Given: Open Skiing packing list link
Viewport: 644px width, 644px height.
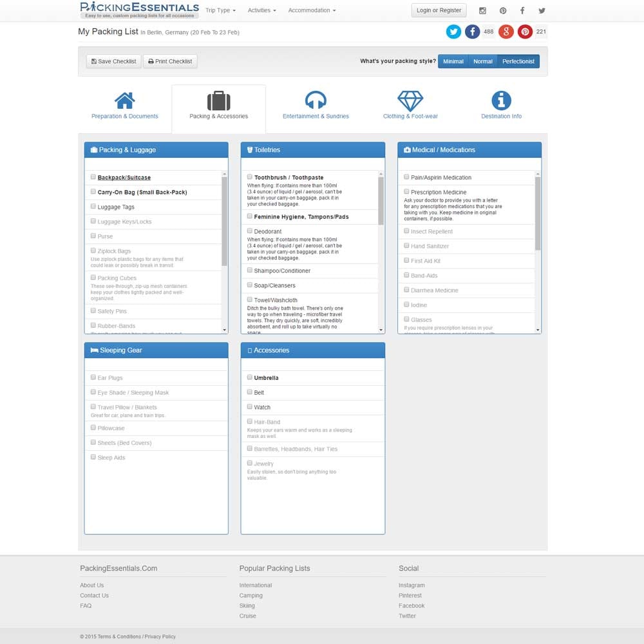Looking at the screenshot, I should tap(247, 606).
